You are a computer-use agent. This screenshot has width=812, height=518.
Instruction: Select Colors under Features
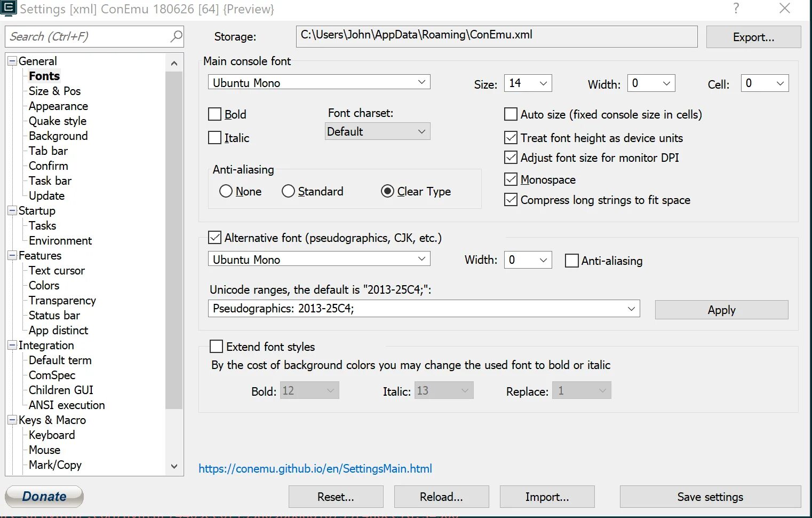click(43, 285)
